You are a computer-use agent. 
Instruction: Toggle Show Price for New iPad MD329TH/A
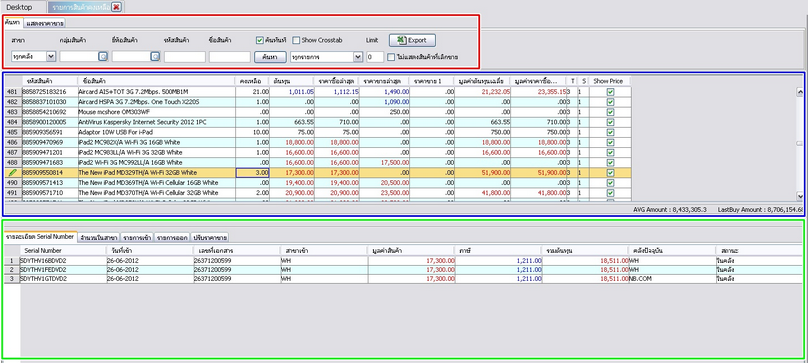[610, 173]
